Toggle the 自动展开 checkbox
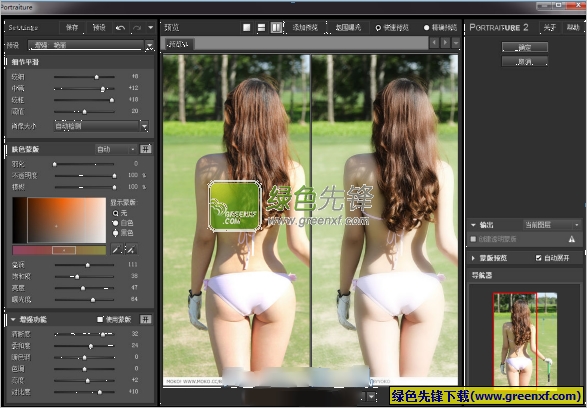Screen dimensions: 587x408 [538, 258]
